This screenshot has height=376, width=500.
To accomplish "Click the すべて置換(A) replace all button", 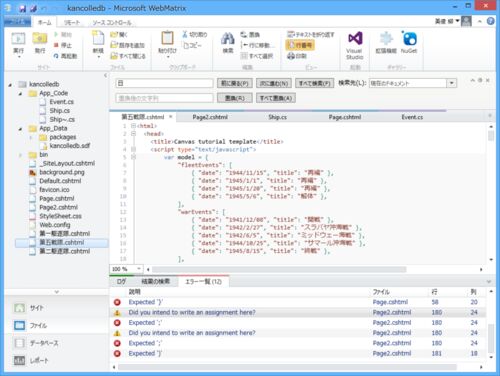I will coord(276,98).
